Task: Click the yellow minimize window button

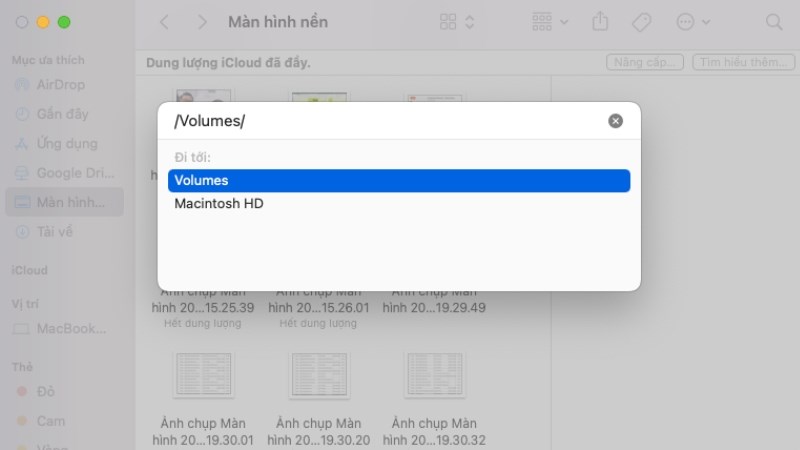Action: 43,22
